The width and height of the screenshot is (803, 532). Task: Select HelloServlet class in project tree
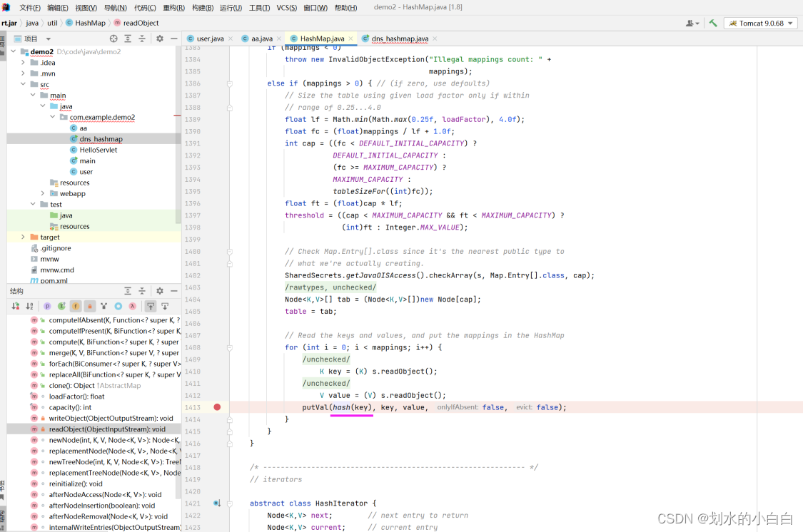pyautogui.click(x=99, y=150)
